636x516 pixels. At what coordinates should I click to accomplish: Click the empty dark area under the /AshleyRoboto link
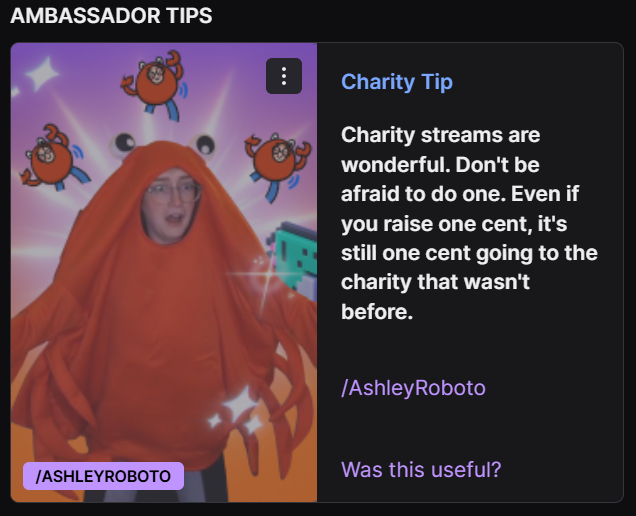coord(469,428)
